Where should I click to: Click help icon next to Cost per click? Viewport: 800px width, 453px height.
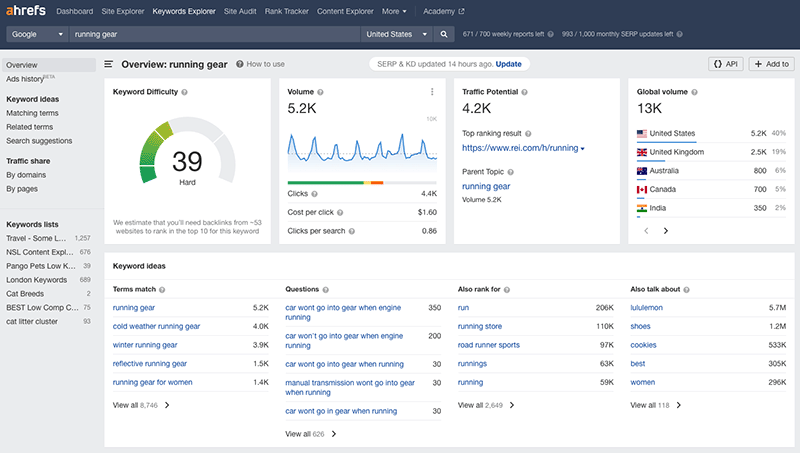[x=340, y=213]
